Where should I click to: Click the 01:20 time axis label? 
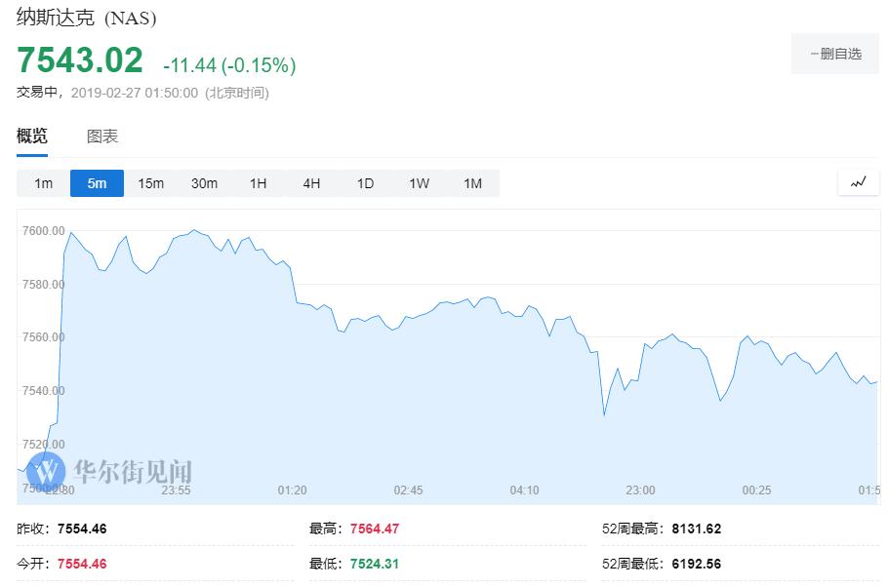[292, 490]
